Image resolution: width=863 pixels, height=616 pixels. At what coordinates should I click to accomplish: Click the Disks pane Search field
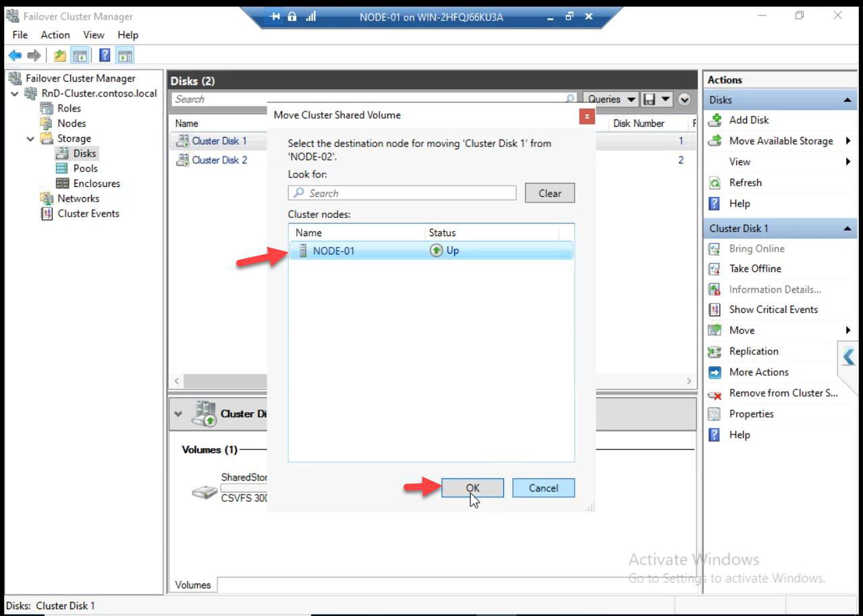click(374, 99)
